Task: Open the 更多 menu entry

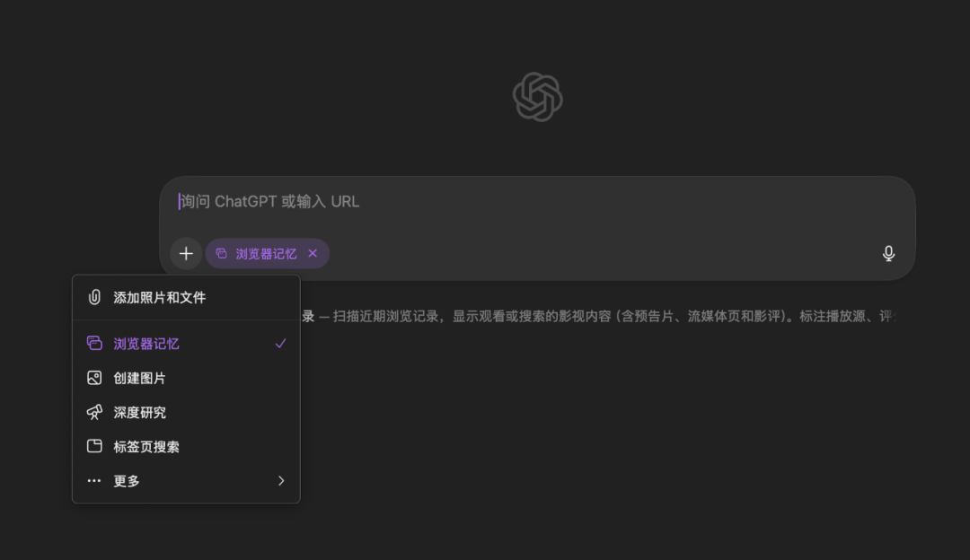Action: (x=127, y=481)
